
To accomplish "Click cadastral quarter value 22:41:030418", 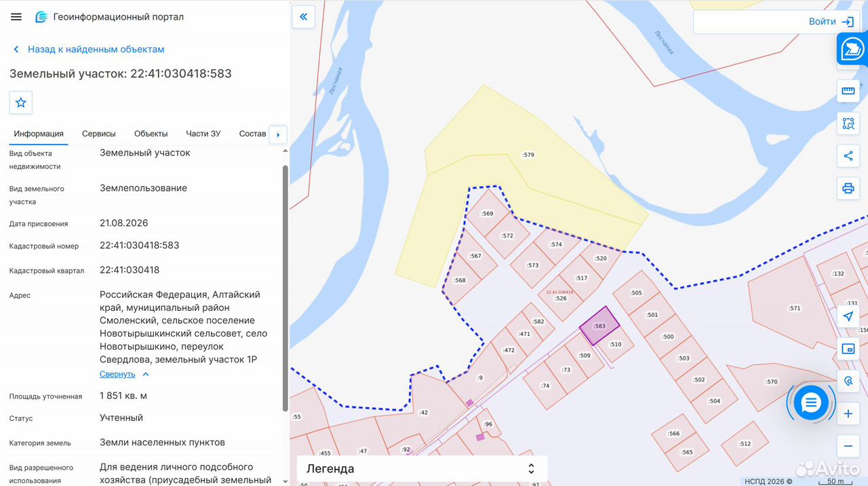I will 130,269.
